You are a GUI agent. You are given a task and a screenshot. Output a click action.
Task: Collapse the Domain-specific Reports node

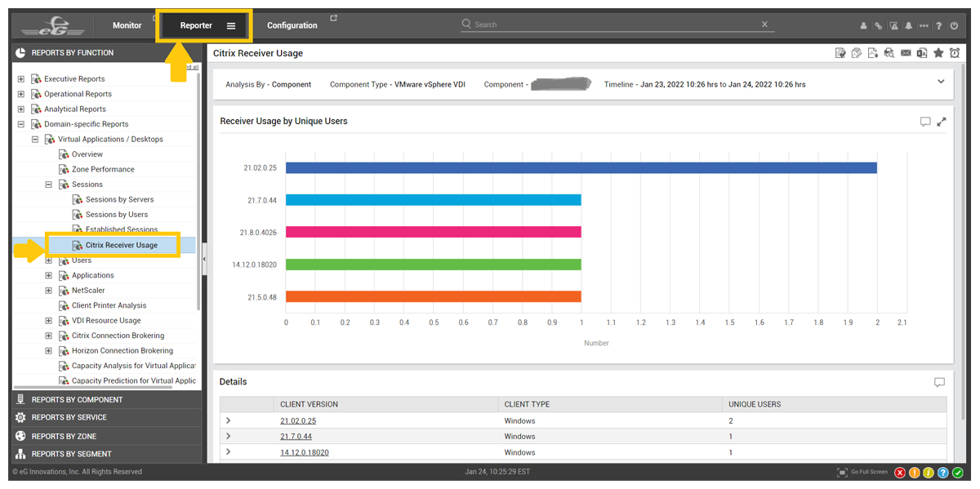coord(21,124)
